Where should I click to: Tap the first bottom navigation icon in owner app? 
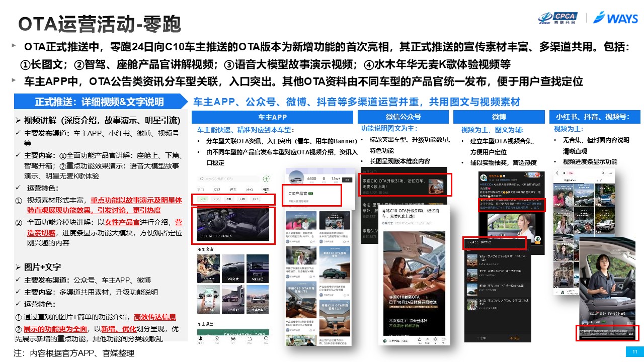pyautogui.click(x=200, y=339)
